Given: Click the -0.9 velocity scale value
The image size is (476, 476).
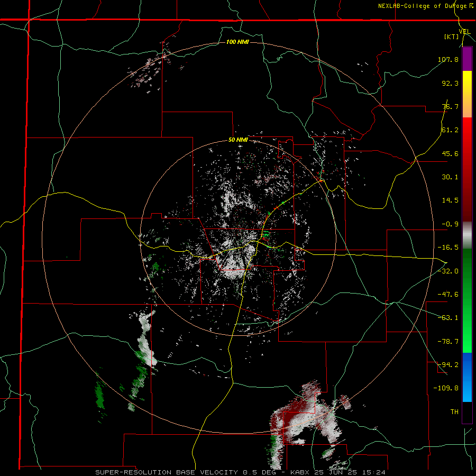Looking at the screenshot, I should (x=450, y=224).
